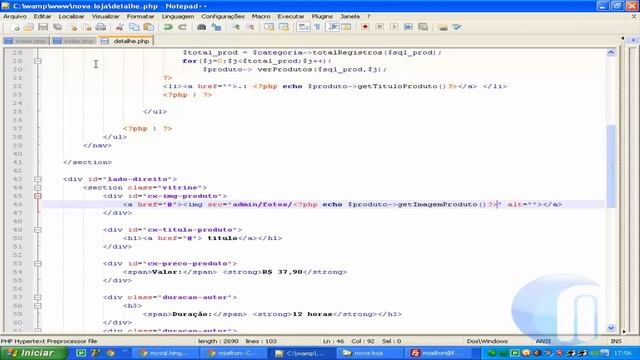Toggle INS insert mode in status bar
Viewport: 640px width, 360px height.
click(x=616, y=341)
